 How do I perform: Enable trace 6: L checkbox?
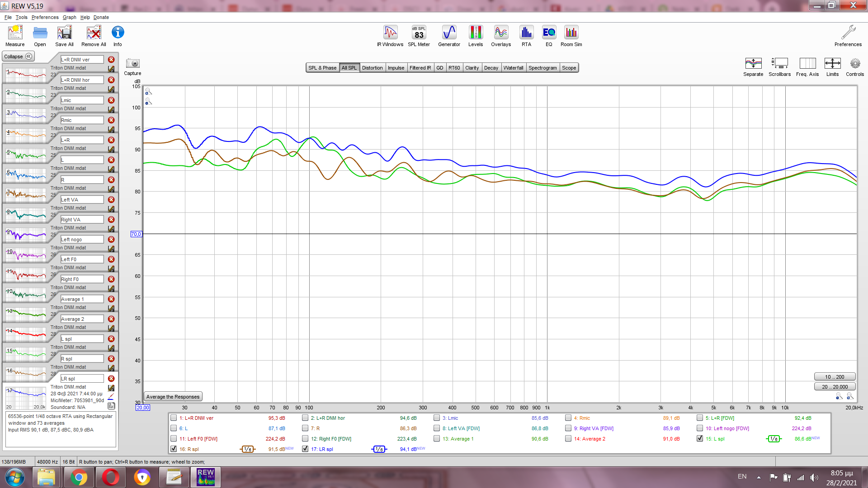(x=174, y=428)
